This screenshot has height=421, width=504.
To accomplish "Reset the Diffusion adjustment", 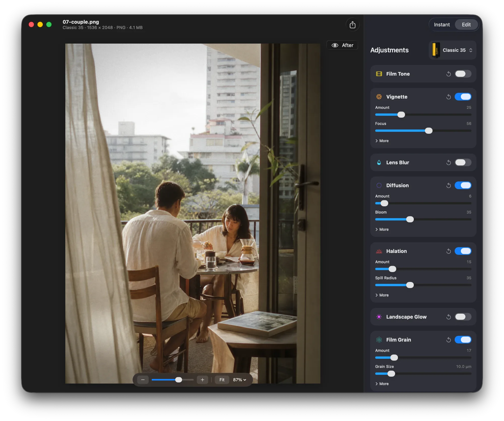I will [x=449, y=185].
